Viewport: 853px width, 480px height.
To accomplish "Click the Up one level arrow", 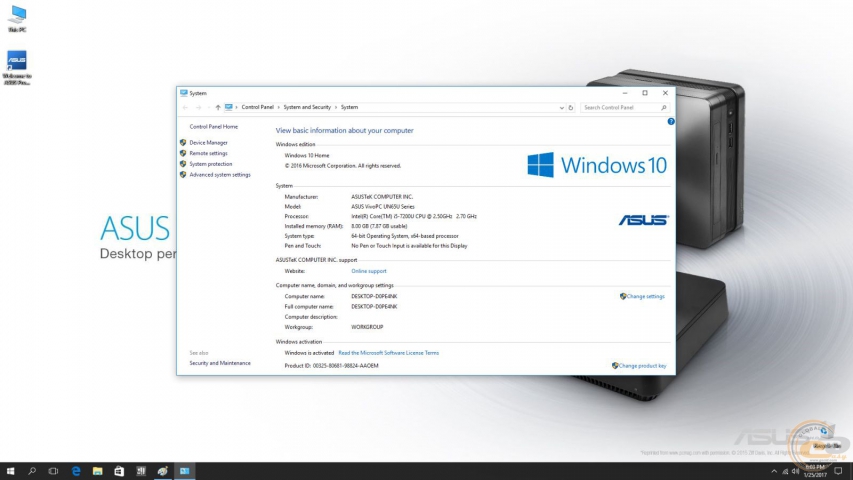I will point(218,108).
